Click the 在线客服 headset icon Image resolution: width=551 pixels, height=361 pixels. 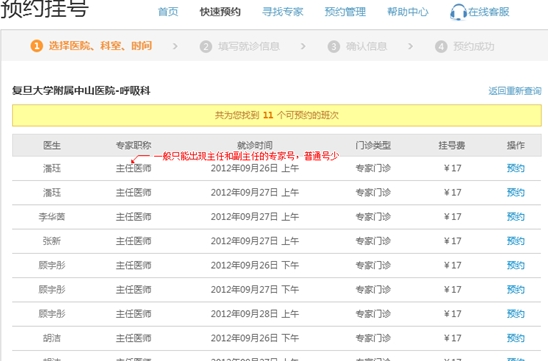click(x=458, y=12)
